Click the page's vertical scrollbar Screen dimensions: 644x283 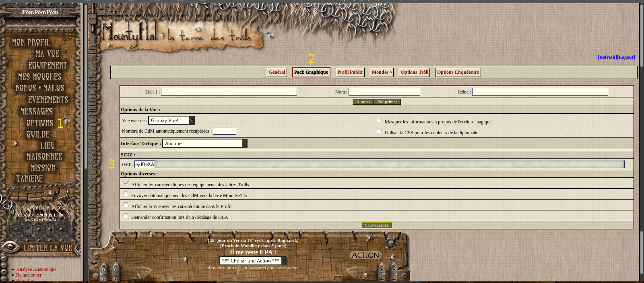click(641, 36)
